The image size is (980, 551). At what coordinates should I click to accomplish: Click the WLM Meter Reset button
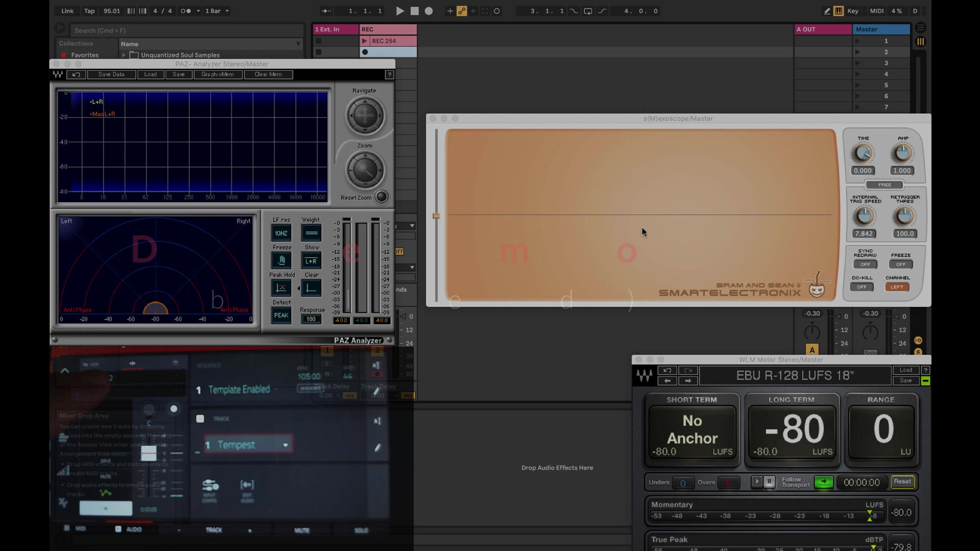click(902, 482)
